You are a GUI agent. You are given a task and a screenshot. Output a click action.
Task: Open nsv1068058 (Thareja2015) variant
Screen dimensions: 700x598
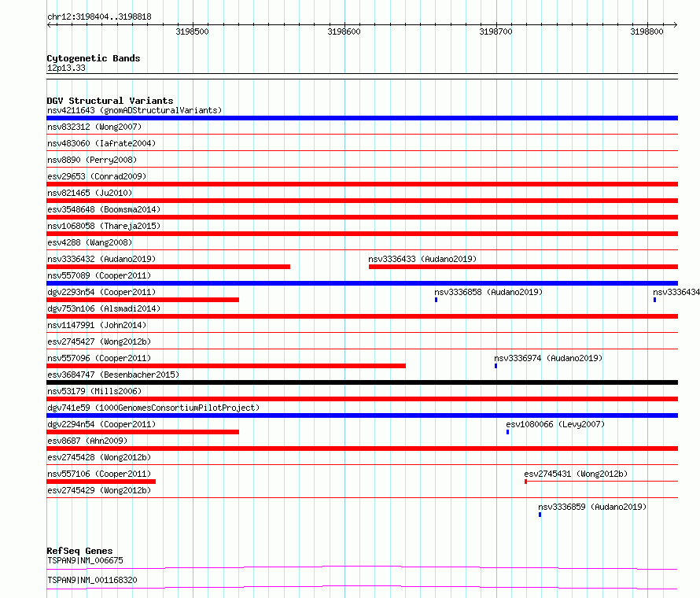click(x=104, y=226)
